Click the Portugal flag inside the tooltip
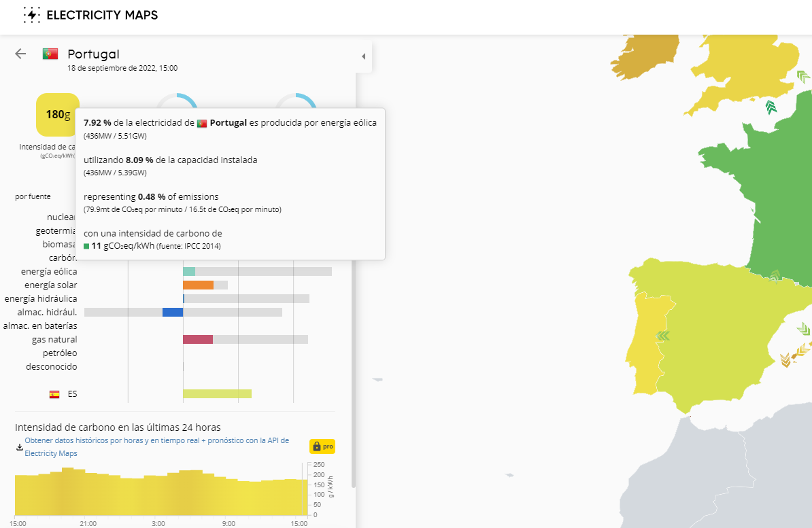812x528 pixels. click(x=202, y=123)
